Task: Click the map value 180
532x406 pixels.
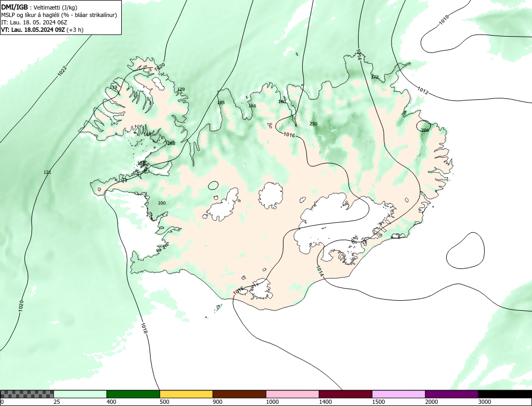Action: [282, 101]
